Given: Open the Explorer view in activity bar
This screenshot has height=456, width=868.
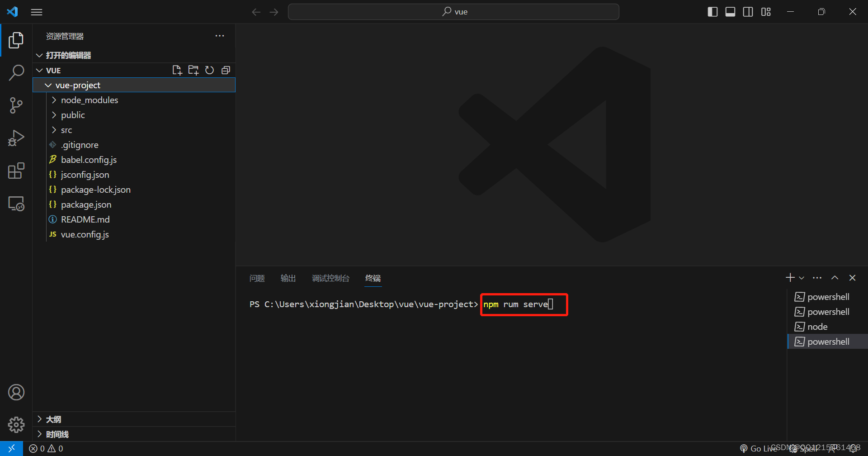Looking at the screenshot, I should pos(16,40).
